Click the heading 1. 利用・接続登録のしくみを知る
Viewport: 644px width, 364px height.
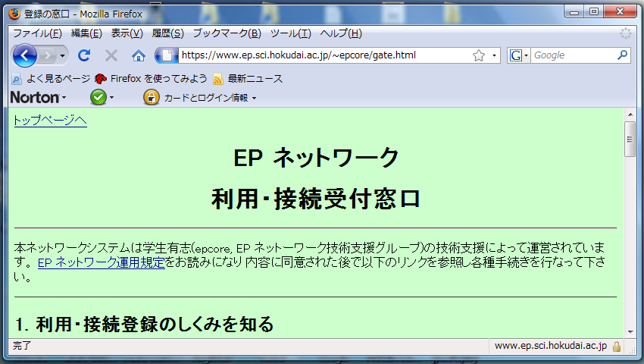click(x=144, y=324)
